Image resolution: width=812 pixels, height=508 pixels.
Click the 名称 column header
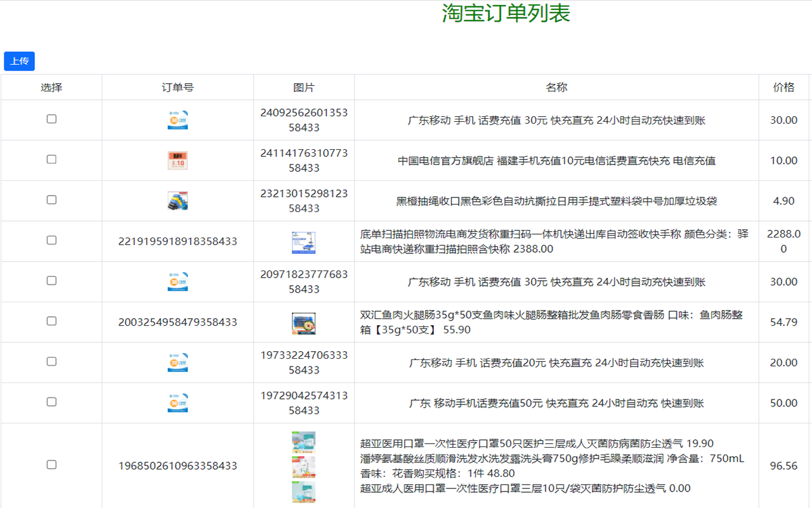click(556, 87)
